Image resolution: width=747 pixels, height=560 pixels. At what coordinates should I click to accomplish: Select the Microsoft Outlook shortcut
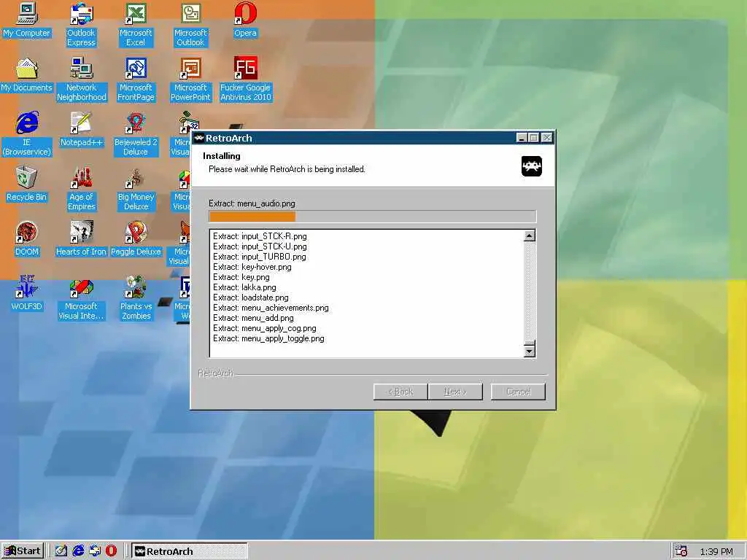click(x=190, y=25)
